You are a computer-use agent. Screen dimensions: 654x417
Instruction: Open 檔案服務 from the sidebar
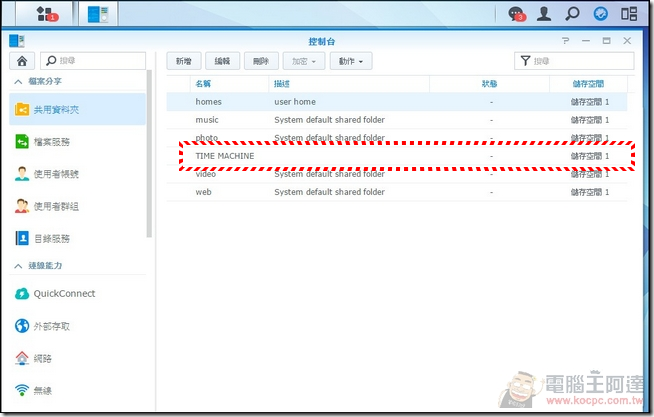[52, 142]
